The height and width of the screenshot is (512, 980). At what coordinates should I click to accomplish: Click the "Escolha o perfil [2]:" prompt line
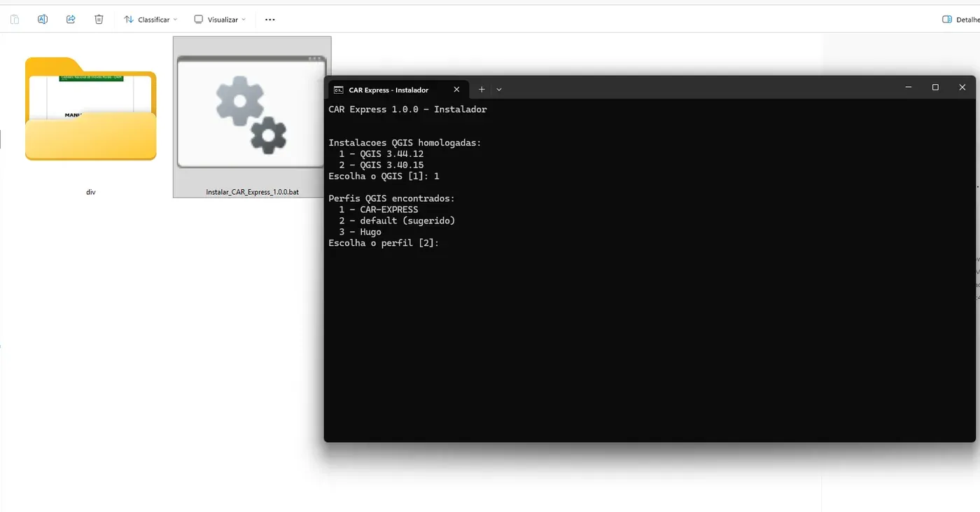tap(384, 244)
